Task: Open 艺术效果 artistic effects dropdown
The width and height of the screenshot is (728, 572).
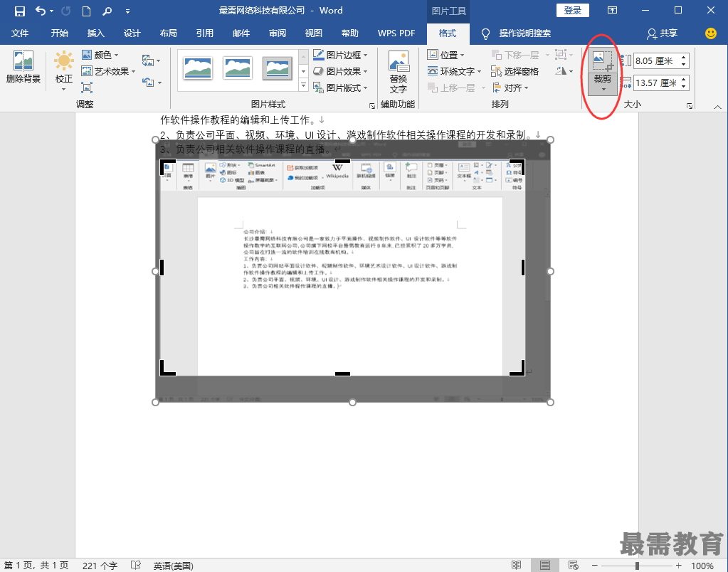Action: (x=108, y=71)
